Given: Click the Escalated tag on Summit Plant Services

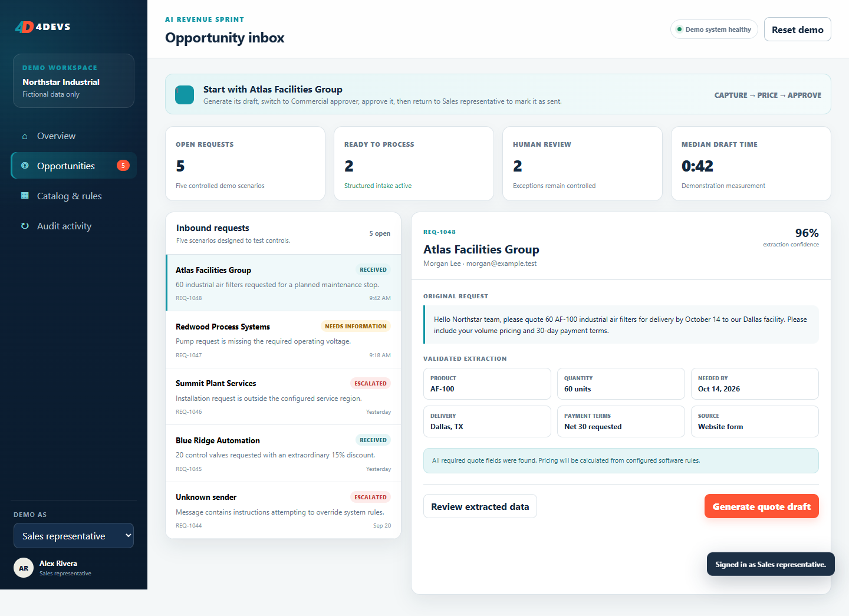Looking at the screenshot, I should [x=370, y=383].
